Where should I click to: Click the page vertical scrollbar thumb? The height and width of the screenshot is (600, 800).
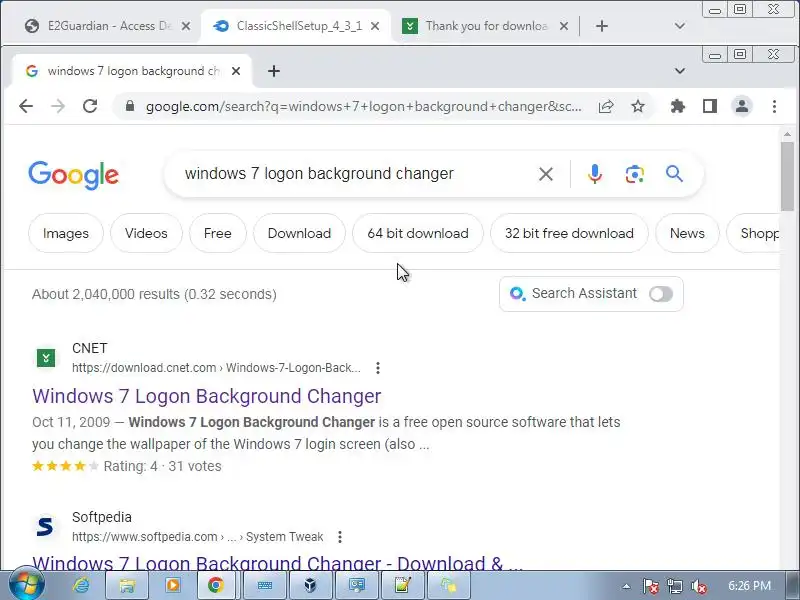pyautogui.click(x=787, y=176)
